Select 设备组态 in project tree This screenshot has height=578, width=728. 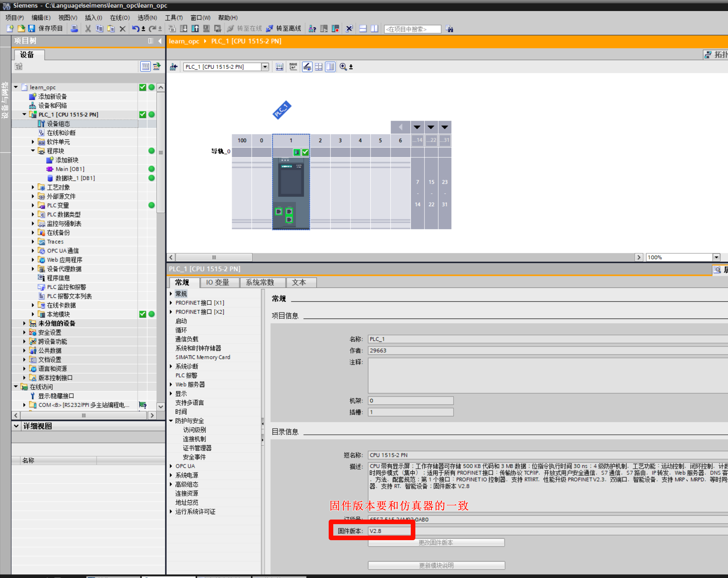click(58, 124)
